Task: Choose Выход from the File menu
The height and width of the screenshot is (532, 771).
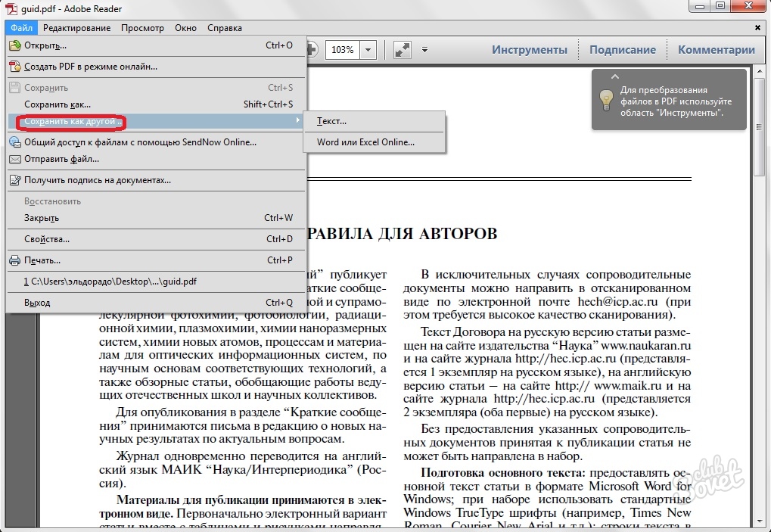Action: 155,303
